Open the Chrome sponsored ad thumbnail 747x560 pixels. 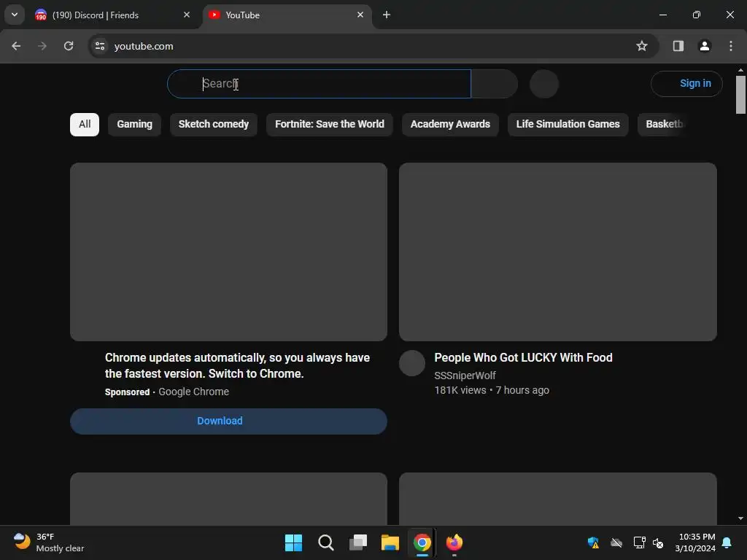[228, 252]
